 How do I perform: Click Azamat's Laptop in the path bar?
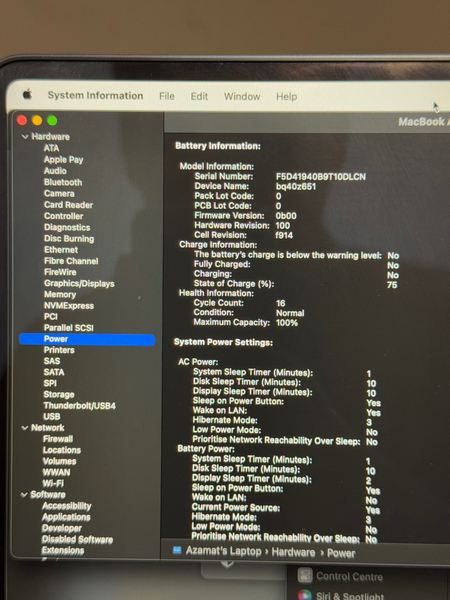point(223,551)
